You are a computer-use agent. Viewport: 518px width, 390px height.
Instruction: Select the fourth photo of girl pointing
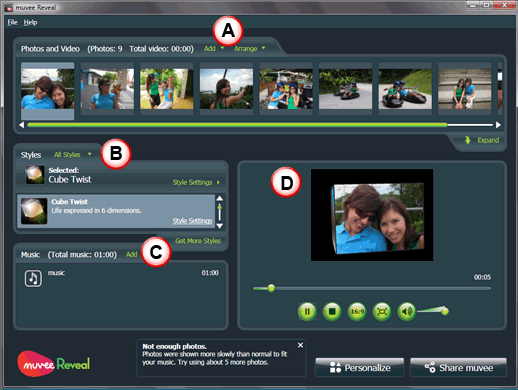(x=226, y=89)
